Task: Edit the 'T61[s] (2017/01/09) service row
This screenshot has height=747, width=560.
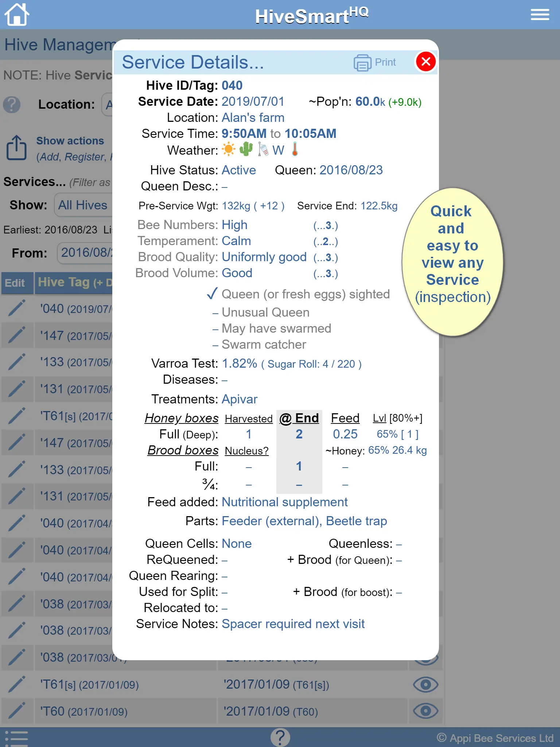Action: pyautogui.click(x=17, y=685)
